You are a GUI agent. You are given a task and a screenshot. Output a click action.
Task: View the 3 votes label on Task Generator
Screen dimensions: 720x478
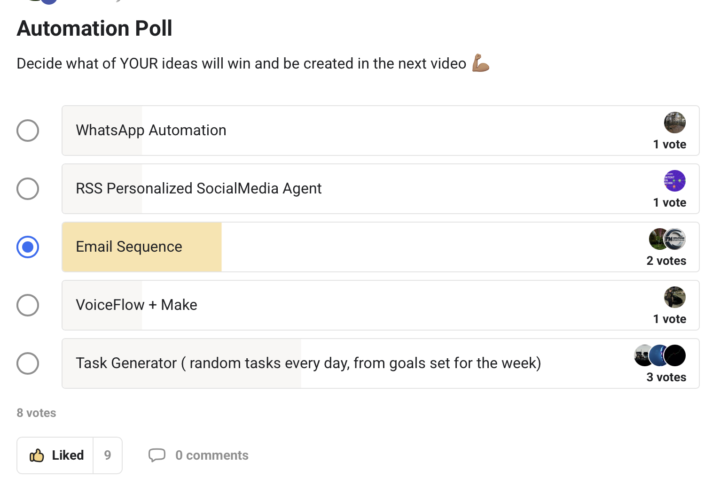(666, 377)
